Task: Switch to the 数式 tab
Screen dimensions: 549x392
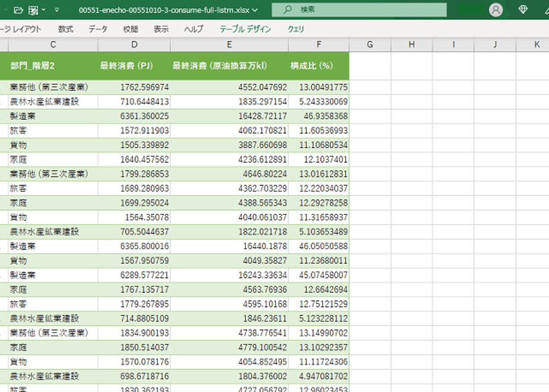Action: 66,29
